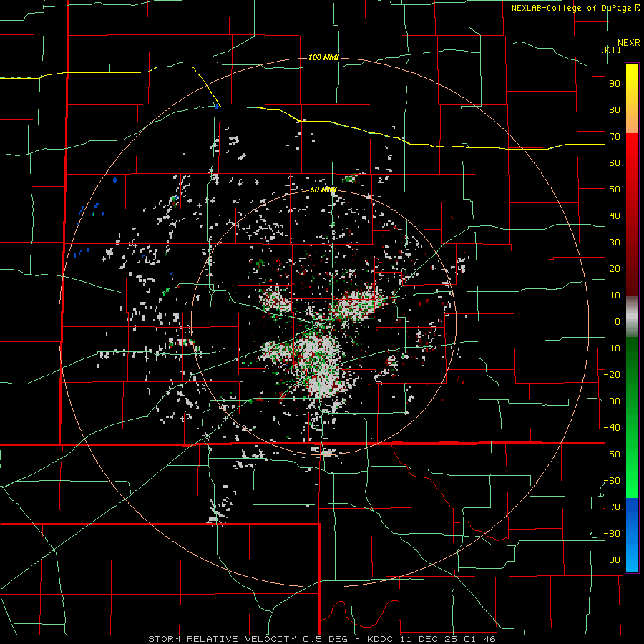Click the "0.5 DEG" elevation text

[325, 639]
